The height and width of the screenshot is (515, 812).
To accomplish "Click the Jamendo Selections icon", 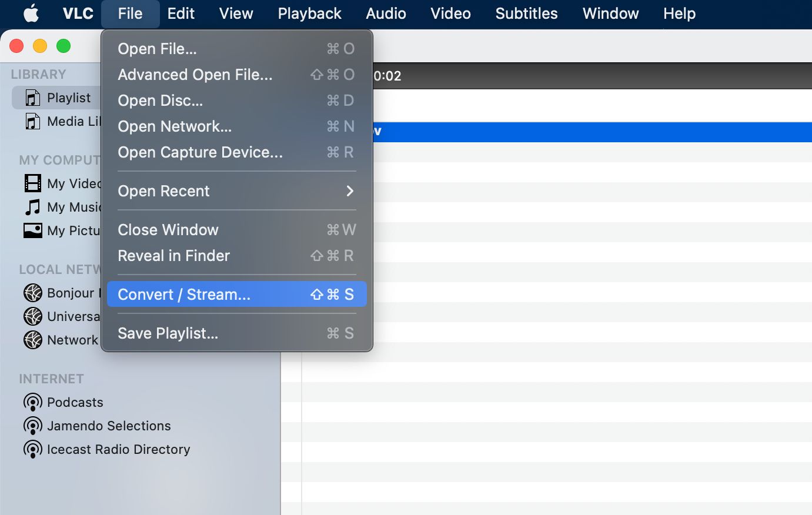I will 33,426.
